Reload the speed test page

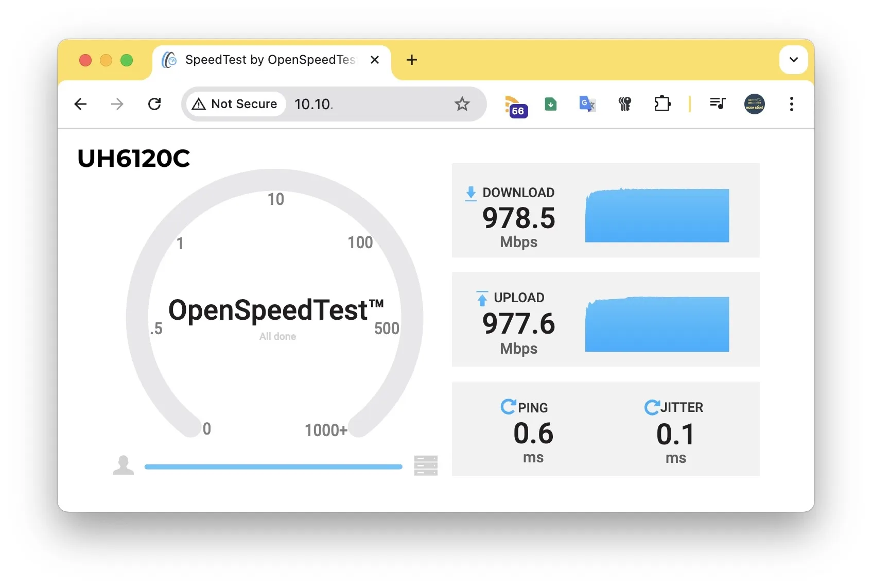click(x=154, y=104)
